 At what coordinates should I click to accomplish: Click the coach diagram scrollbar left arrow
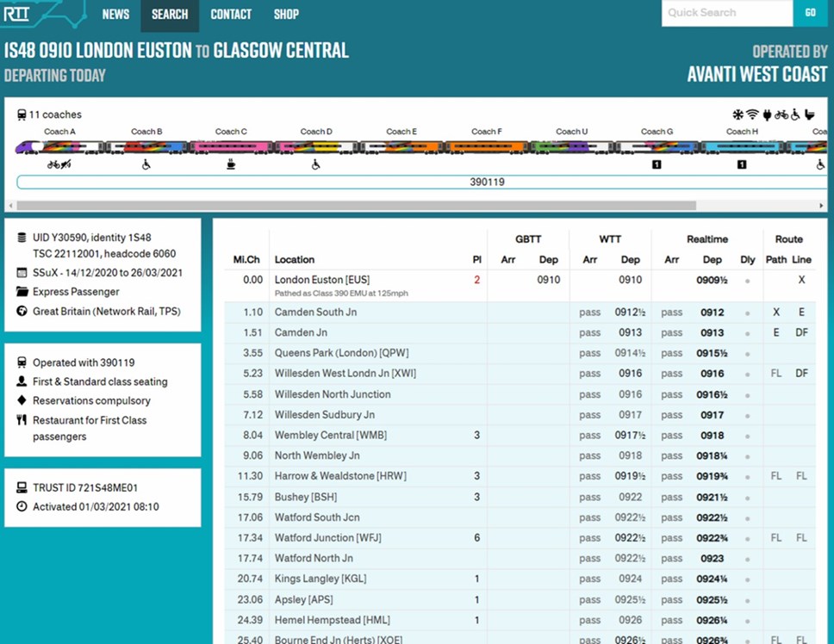pos(10,206)
